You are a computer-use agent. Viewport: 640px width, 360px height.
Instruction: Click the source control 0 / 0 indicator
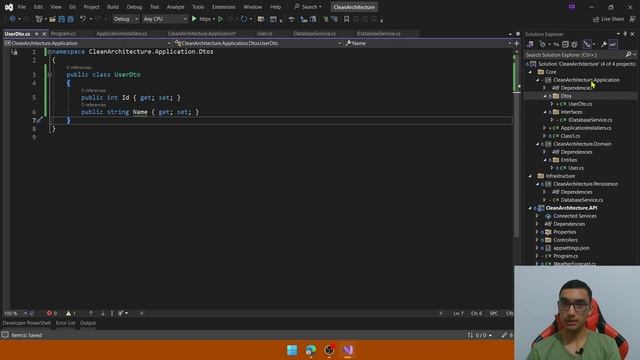tap(480, 335)
